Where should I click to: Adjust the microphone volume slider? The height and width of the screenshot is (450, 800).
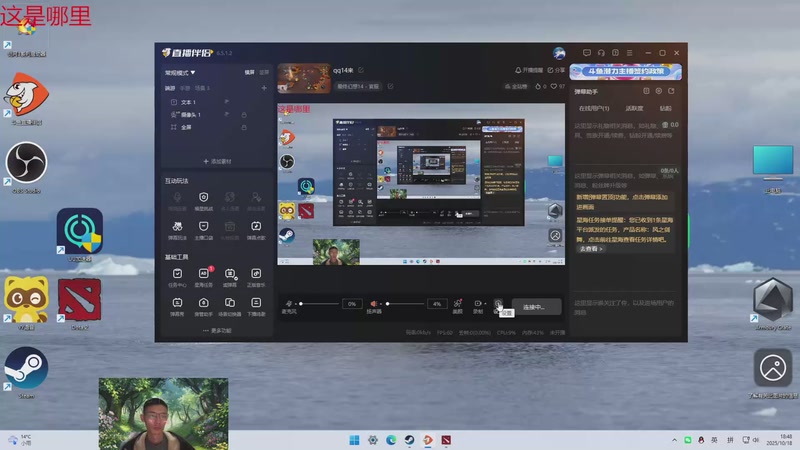pos(319,304)
